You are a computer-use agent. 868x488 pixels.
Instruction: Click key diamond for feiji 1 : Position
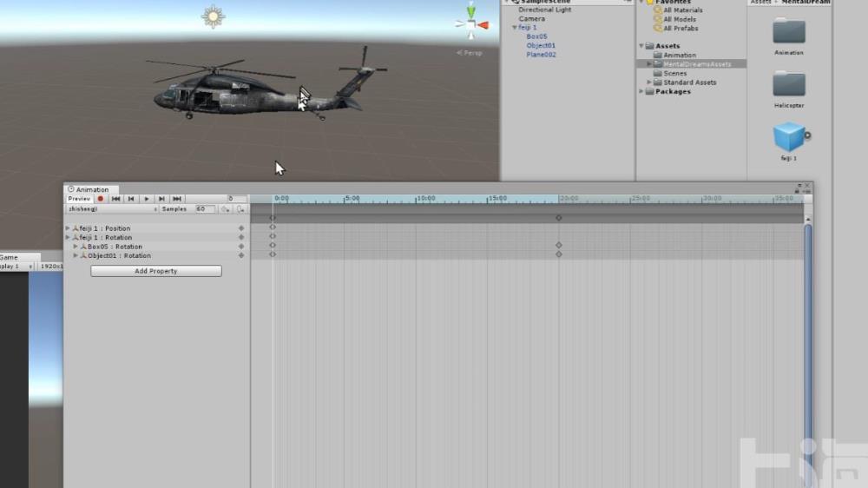click(x=241, y=228)
